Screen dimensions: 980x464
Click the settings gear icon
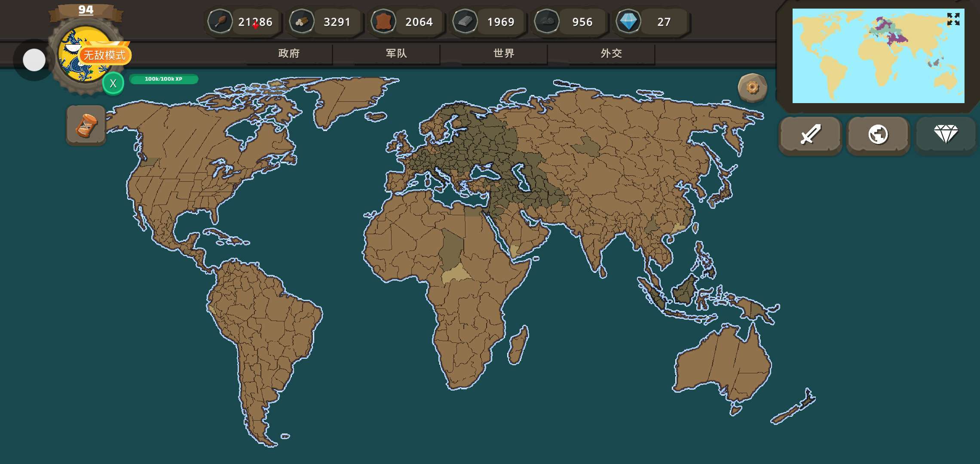[x=752, y=88]
